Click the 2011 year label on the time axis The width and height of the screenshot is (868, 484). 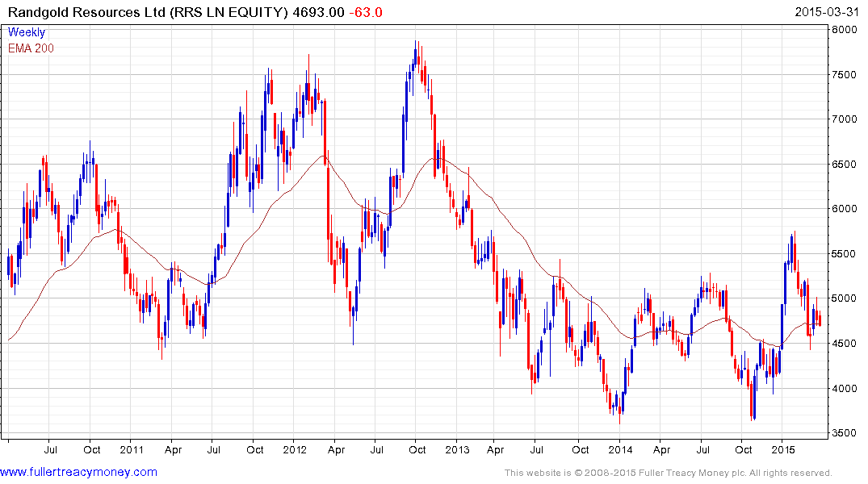132,449
